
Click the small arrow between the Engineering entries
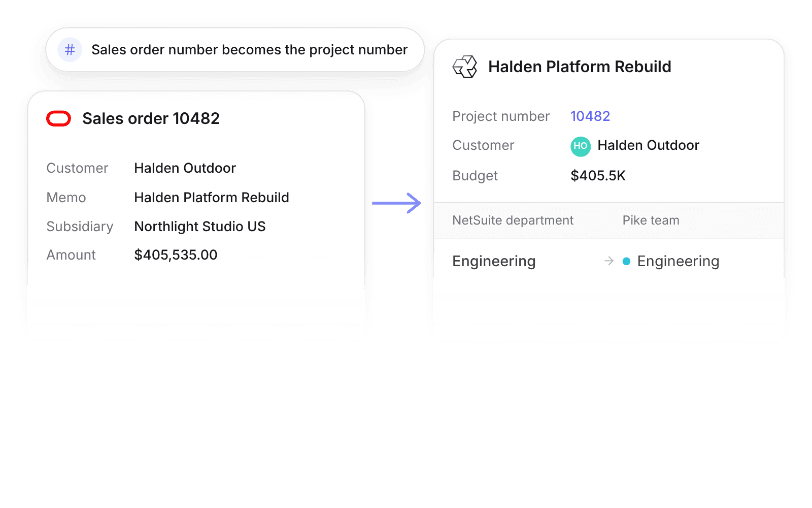(609, 261)
